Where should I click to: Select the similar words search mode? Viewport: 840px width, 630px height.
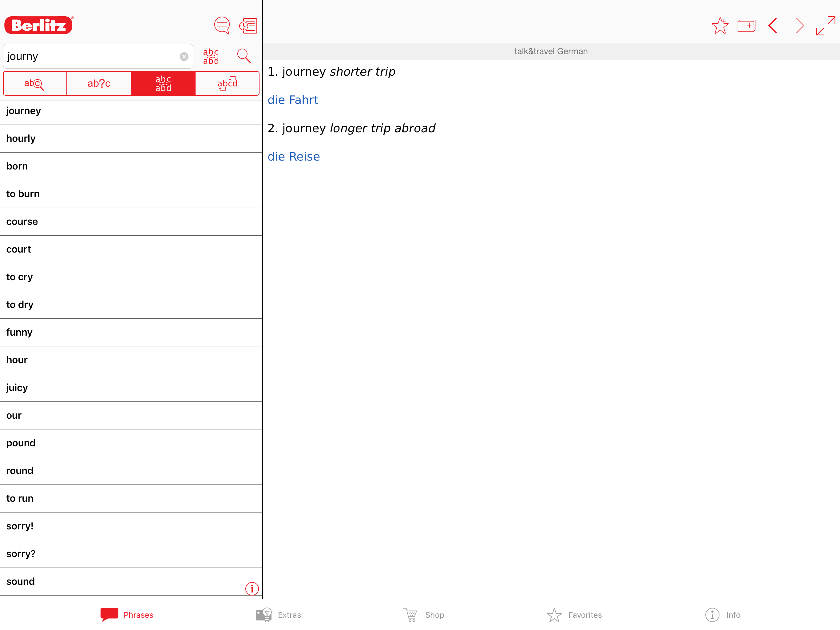pos(163,84)
